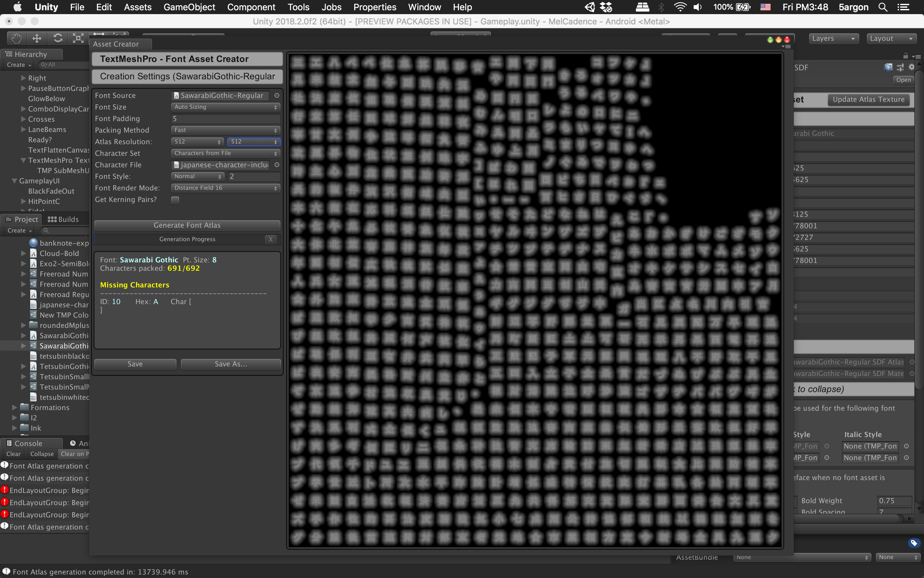Click banknote-exp sphere material icon
This screenshot has width=924, height=578.
(33, 243)
